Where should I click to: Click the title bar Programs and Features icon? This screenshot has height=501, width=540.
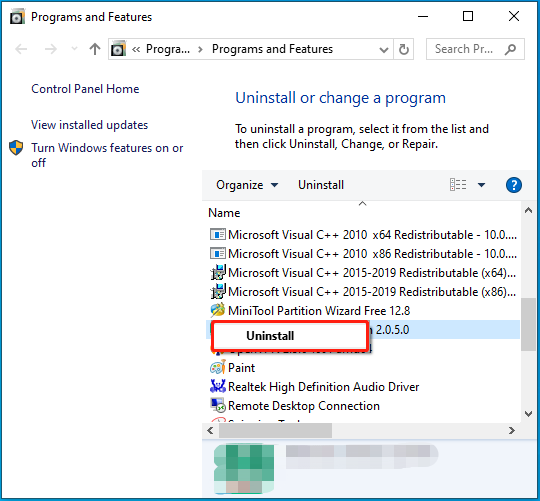(x=17, y=17)
